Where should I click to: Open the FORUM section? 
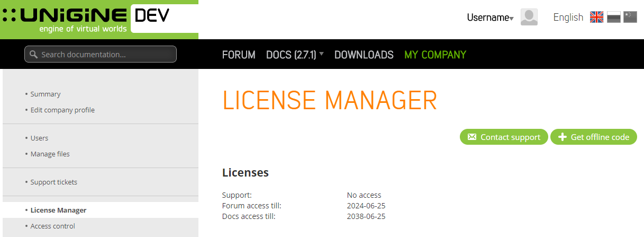(239, 55)
